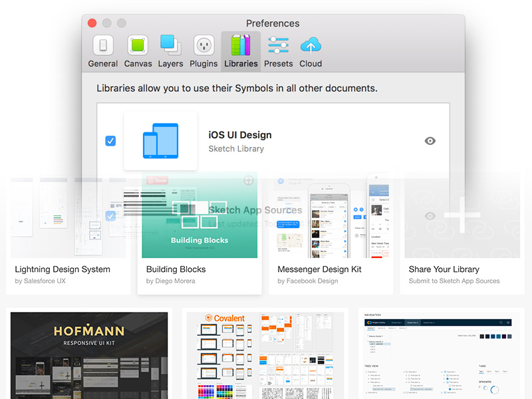Open the Cloud upload icon
This screenshot has width=532, height=399.
[311, 45]
